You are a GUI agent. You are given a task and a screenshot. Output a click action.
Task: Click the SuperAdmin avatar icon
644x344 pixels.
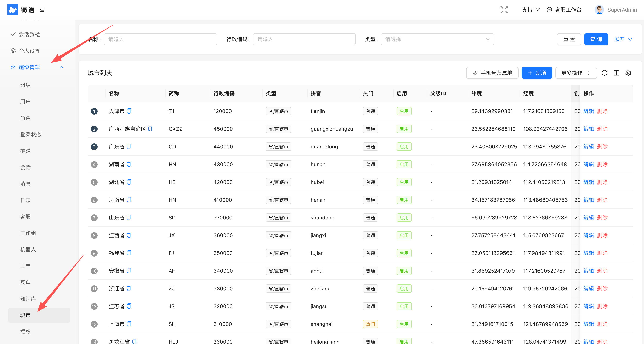point(599,10)
